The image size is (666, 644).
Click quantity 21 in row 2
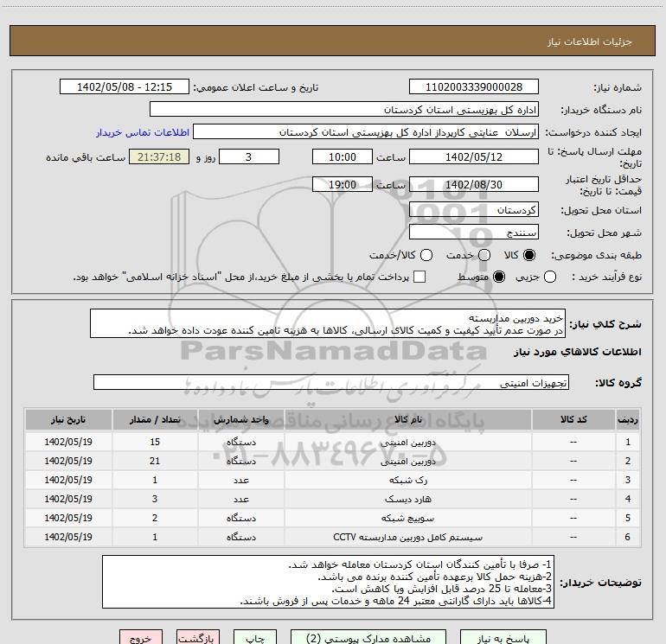pyautogui.click(x=155, y=461)
